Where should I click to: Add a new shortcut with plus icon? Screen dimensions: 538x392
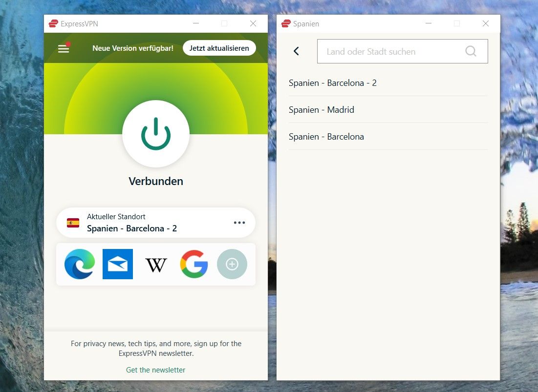pyautogui.click(x=232, y=264)
